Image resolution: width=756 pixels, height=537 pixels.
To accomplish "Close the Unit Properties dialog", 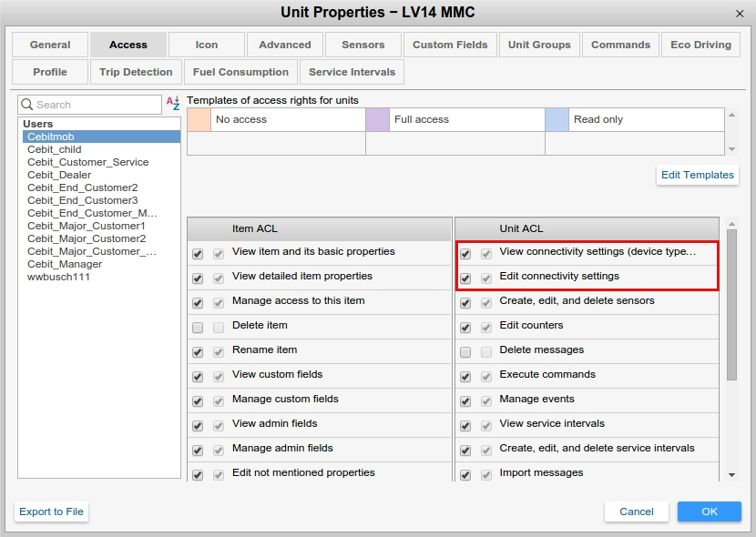I will pos(739,13).
